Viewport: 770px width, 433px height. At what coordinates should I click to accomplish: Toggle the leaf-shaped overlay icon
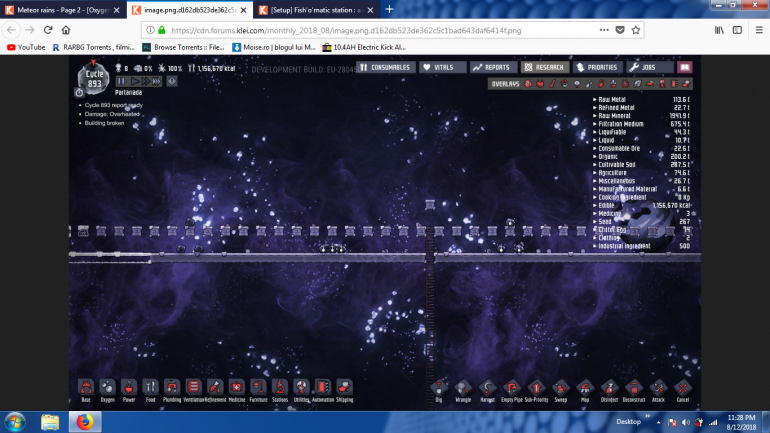[637, 84]
